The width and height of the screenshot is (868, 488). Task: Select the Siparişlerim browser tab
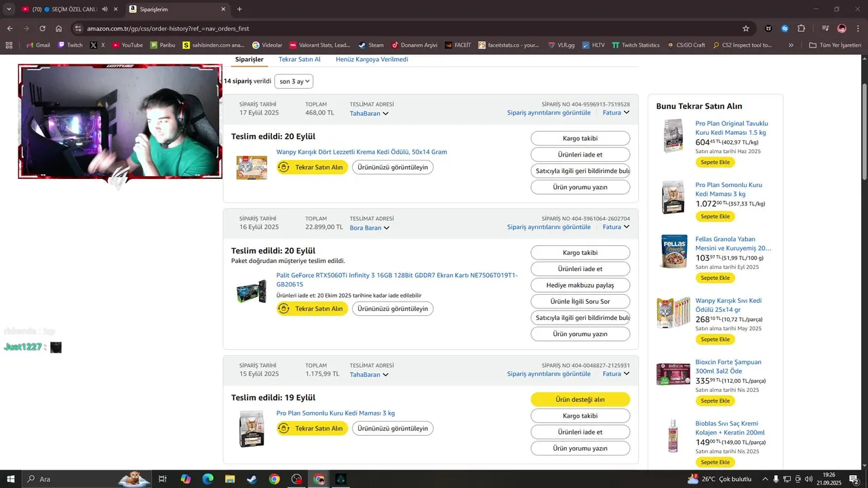178,9
